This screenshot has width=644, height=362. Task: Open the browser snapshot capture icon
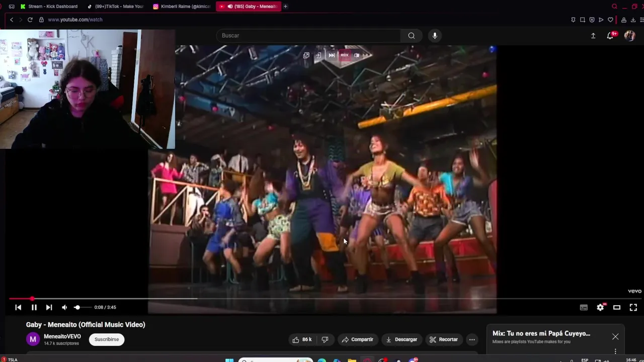583,20
